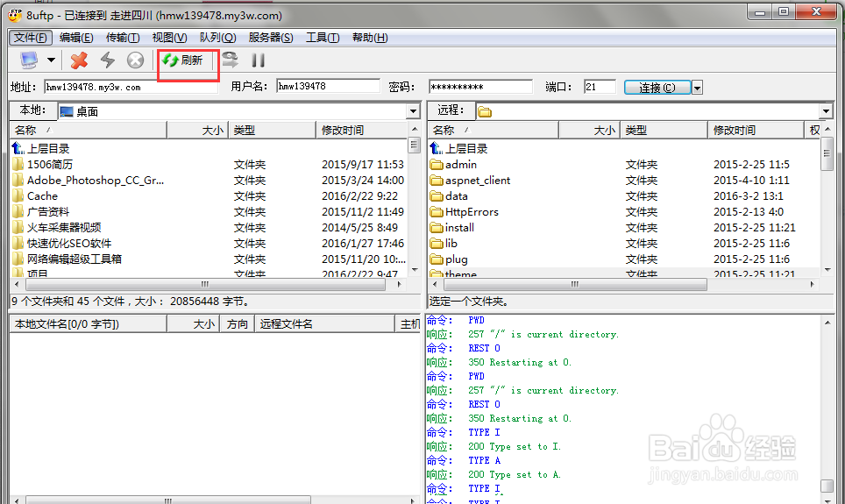
Task: Click the queue 方向 column header
Action: (238, 324)
